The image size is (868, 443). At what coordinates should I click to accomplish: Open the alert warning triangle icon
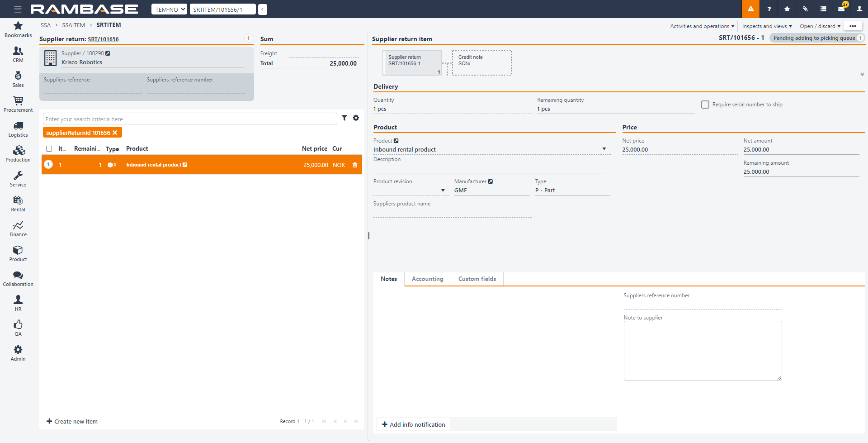750,9
